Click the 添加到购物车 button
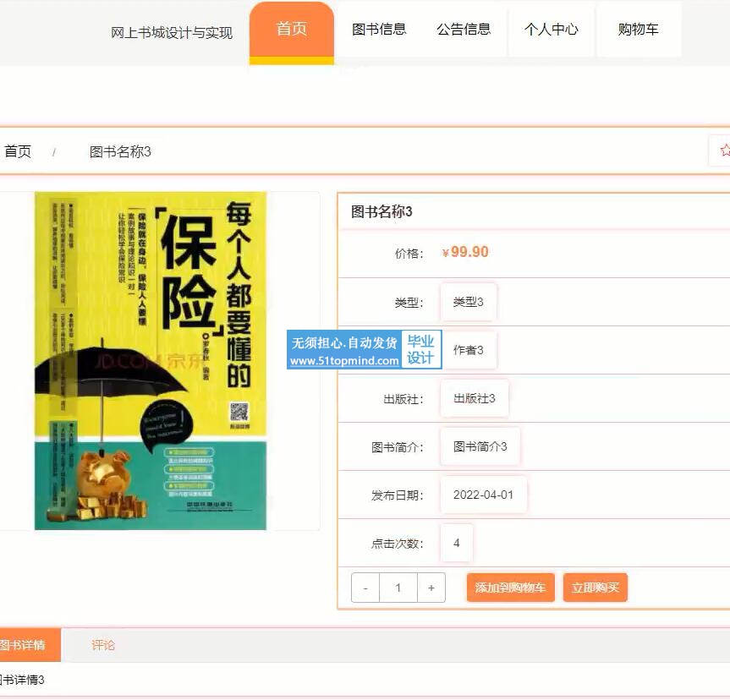Viewport: 730px width, 700px height. click(510, 588)
